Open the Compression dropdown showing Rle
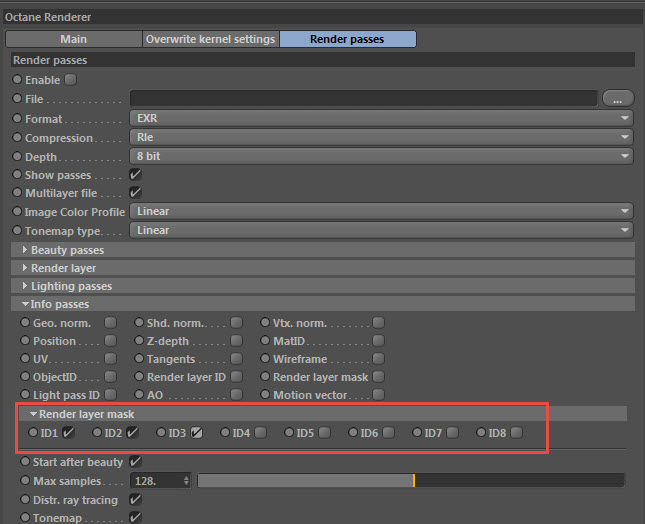This screenshot has width=645, height=524. [381, 137]
